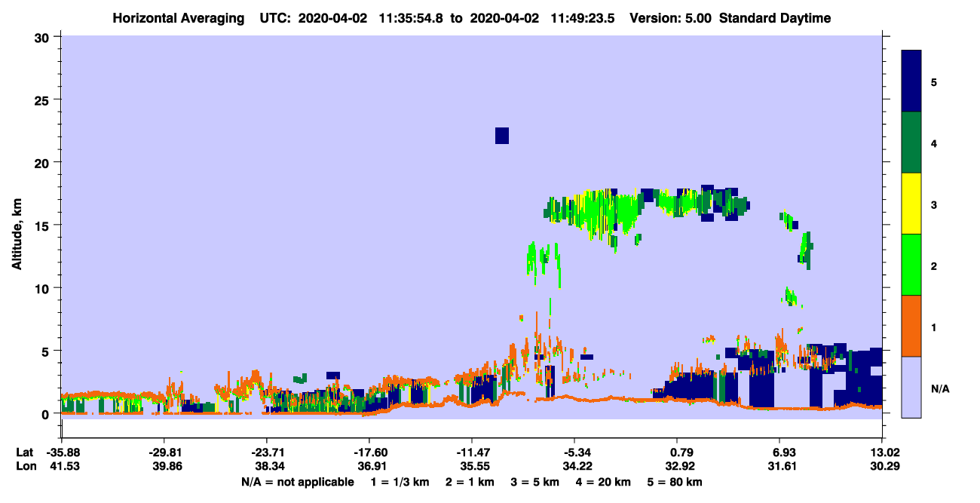This screenshot has width=980, height=503.
Task: Click the altitude tick label 10
Action: click(44, 288)
